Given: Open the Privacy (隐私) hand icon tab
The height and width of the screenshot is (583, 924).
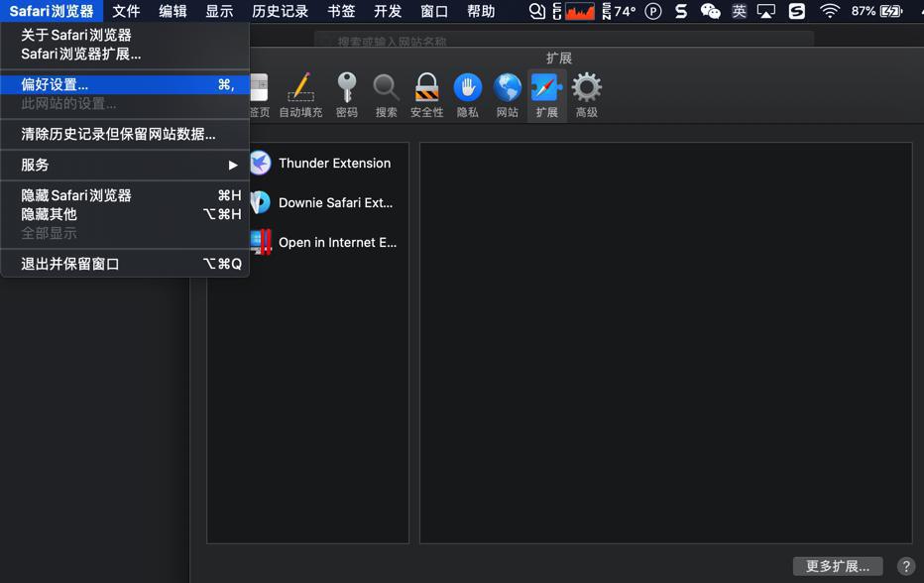Looking at the screenshot, I should (x=467, y=95).
